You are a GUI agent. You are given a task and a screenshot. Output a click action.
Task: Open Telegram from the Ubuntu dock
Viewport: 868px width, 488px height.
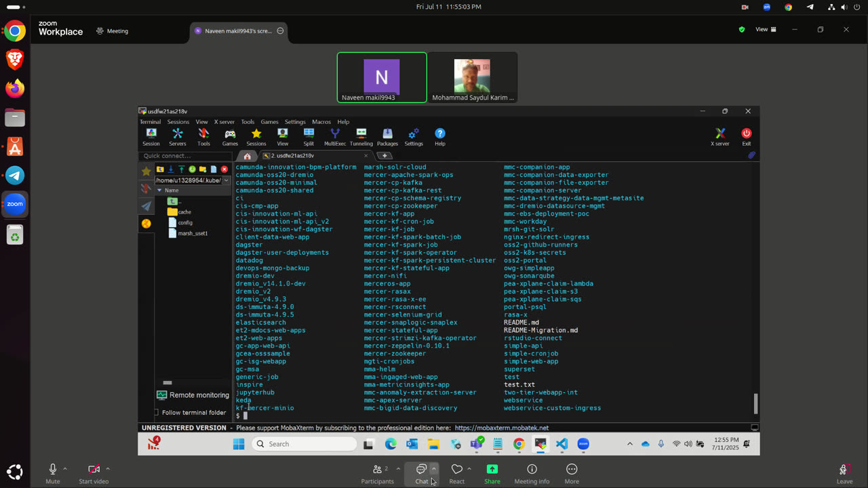tap(15, 176)
